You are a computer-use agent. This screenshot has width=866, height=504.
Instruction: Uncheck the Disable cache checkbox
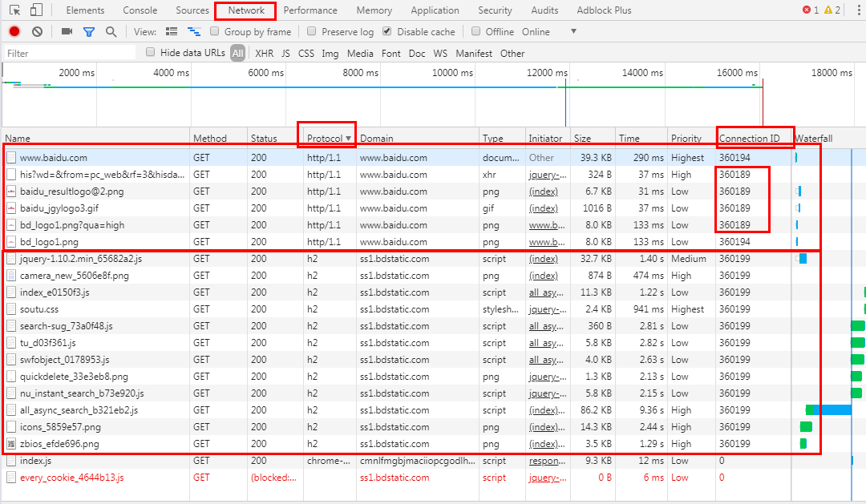pos(386,31)
